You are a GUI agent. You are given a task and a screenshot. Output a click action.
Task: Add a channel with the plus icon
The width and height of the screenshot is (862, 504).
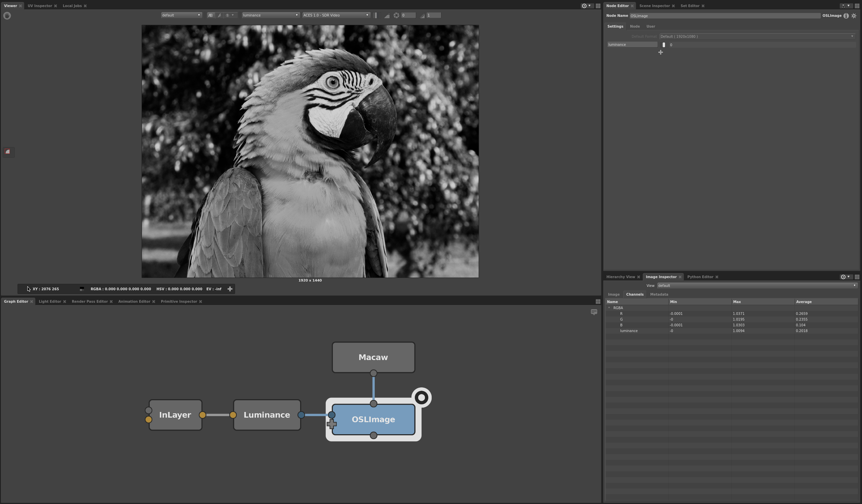(661, 52)
